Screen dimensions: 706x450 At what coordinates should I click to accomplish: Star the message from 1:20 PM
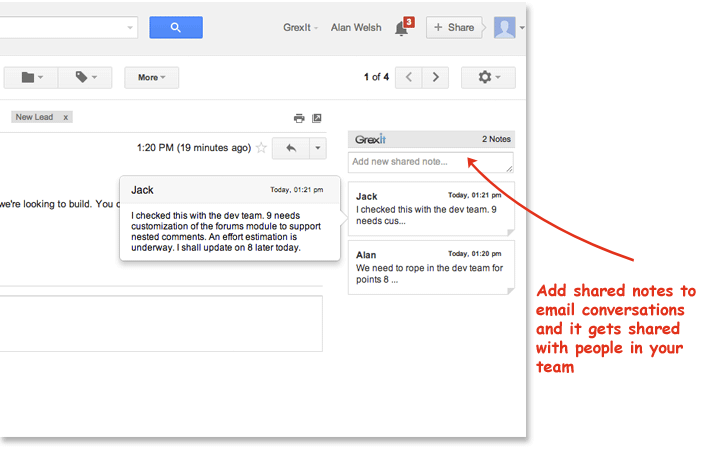click(261, 148)
